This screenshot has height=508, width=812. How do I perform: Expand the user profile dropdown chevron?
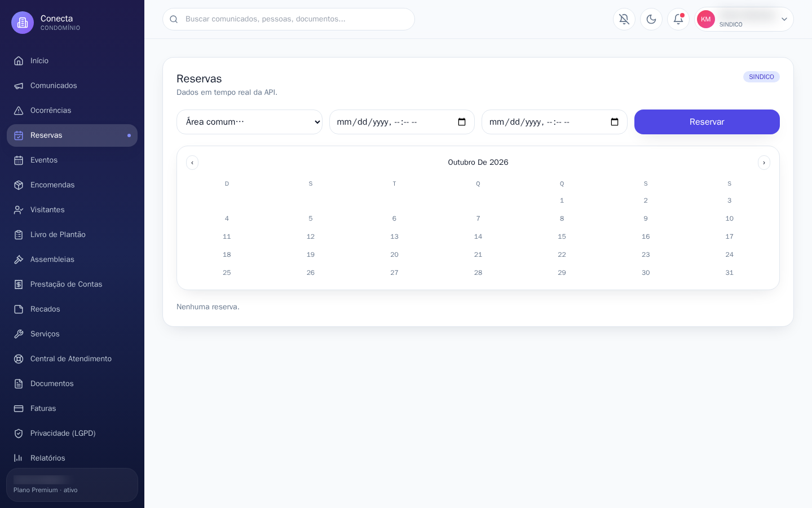tap(784, 19)
